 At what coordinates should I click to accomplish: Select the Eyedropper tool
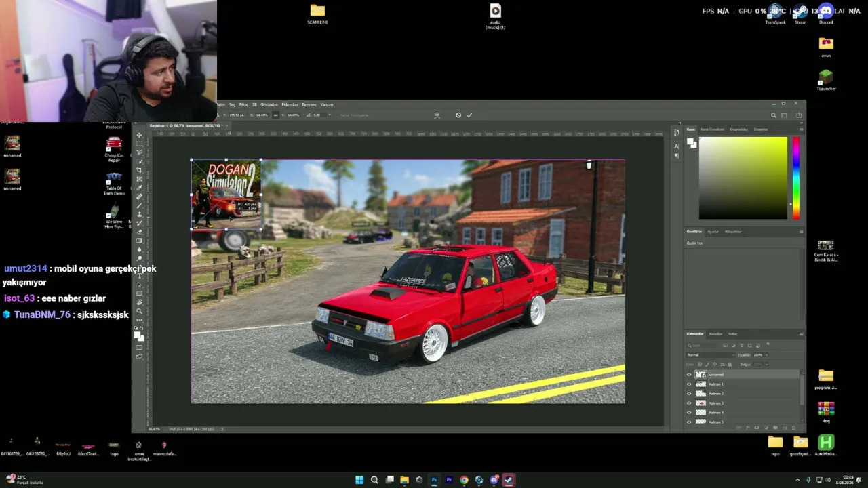point(139,188)
